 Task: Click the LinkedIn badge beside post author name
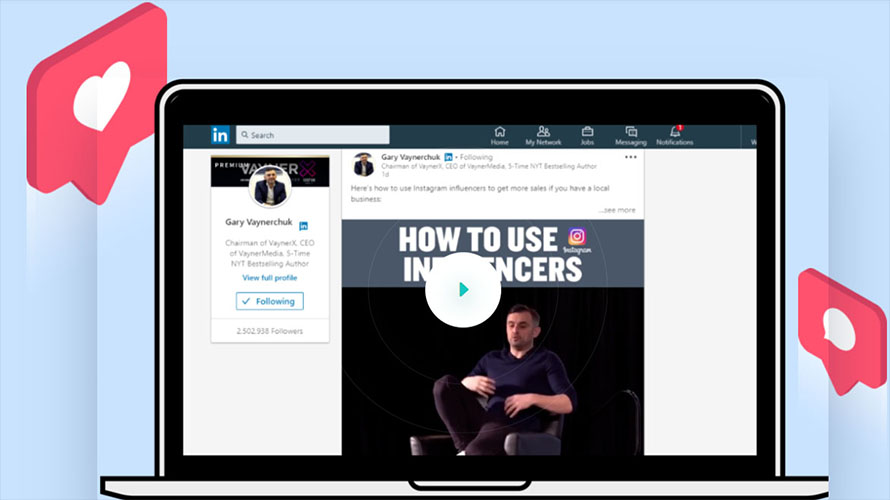[x=448, y=157]
